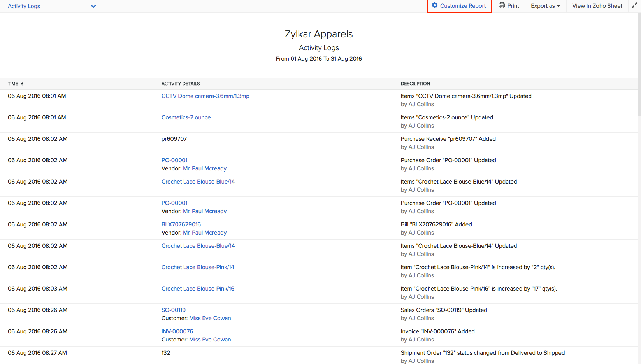This screenshot has height=364, width=641.
Task: Open the Cosmetics-2 ounce item
Action: point(186,117)
